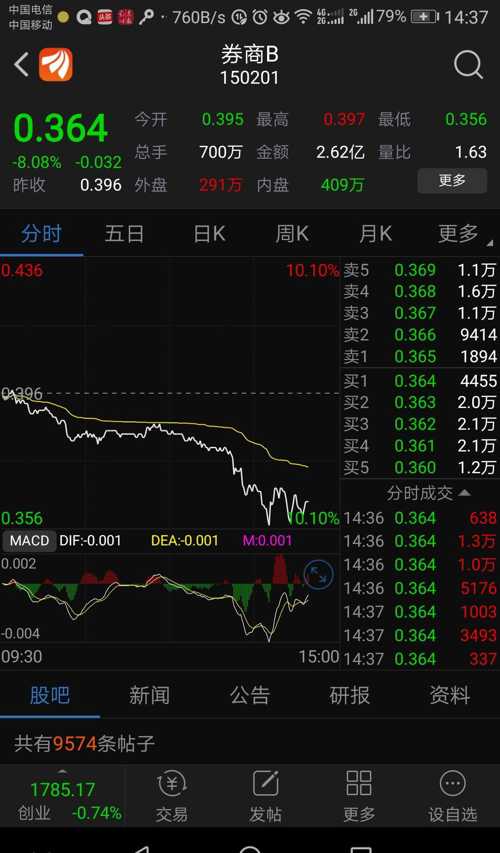Open the 公告 announcements tab
The image size is (500, 853).
[x=250, y=695]
